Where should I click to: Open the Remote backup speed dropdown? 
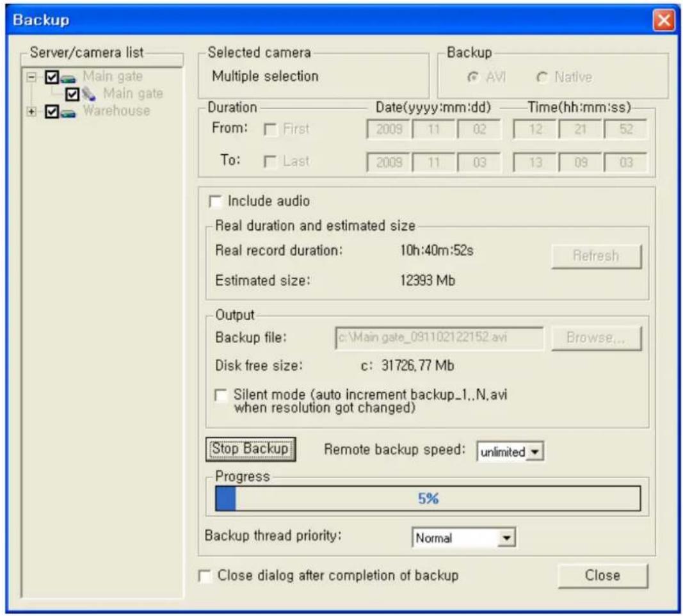(535, 452)
